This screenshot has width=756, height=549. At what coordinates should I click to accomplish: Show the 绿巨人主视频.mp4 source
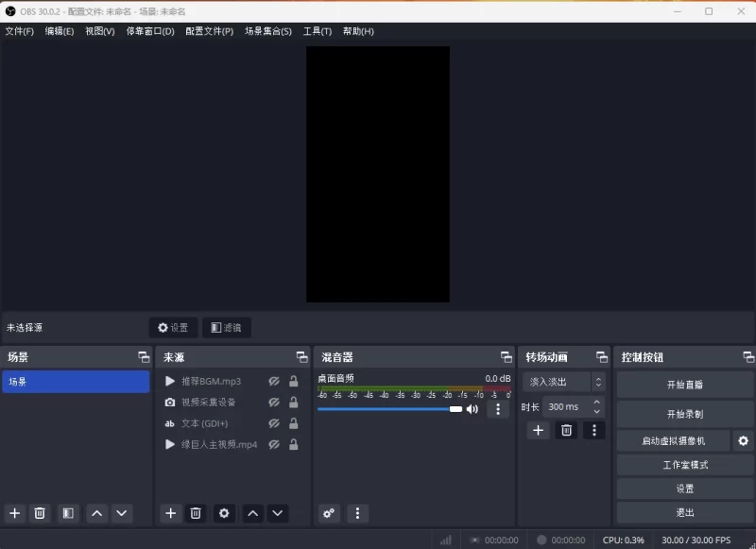point(273,444)
